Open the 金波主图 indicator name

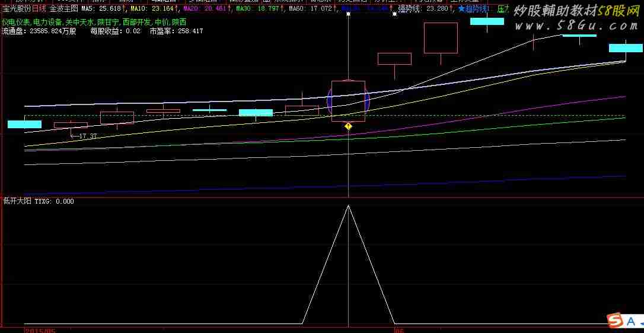click(65, 8)
